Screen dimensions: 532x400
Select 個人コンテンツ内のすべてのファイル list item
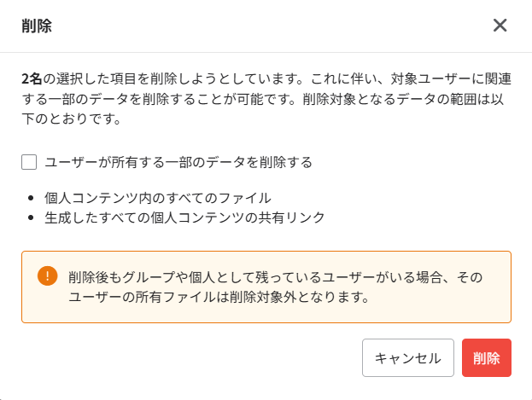[x=158, y=198]
